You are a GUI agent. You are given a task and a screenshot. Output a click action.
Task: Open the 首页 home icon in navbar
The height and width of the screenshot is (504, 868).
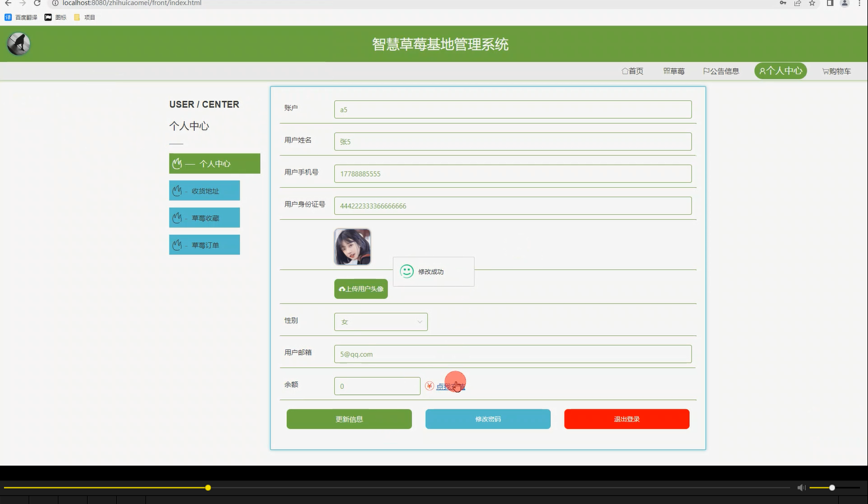[626, 70]
